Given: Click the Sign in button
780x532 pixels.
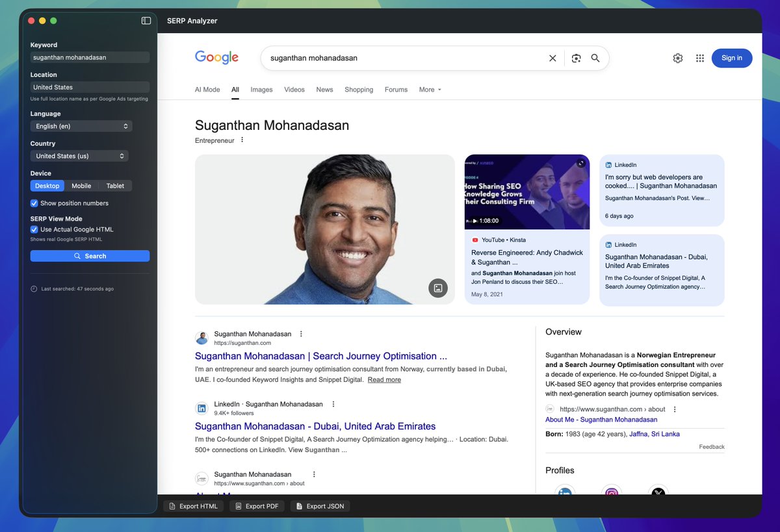Looking at the screenshot, I should [x=732, y=58].
